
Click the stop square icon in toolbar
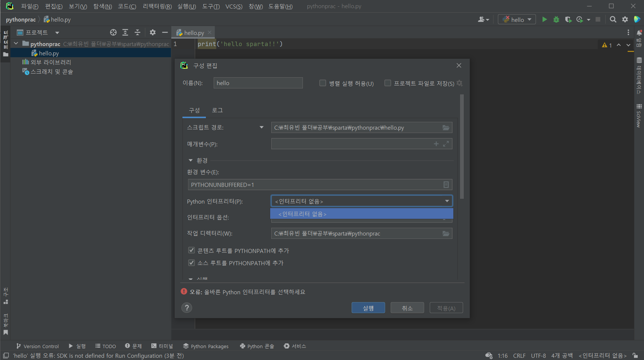[598, 19]
